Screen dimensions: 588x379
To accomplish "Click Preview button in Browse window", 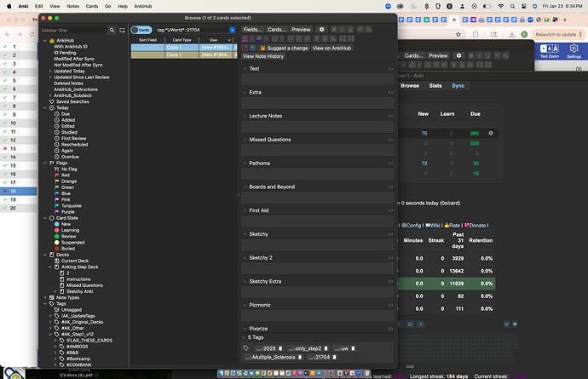I will [x=301, y=29].
